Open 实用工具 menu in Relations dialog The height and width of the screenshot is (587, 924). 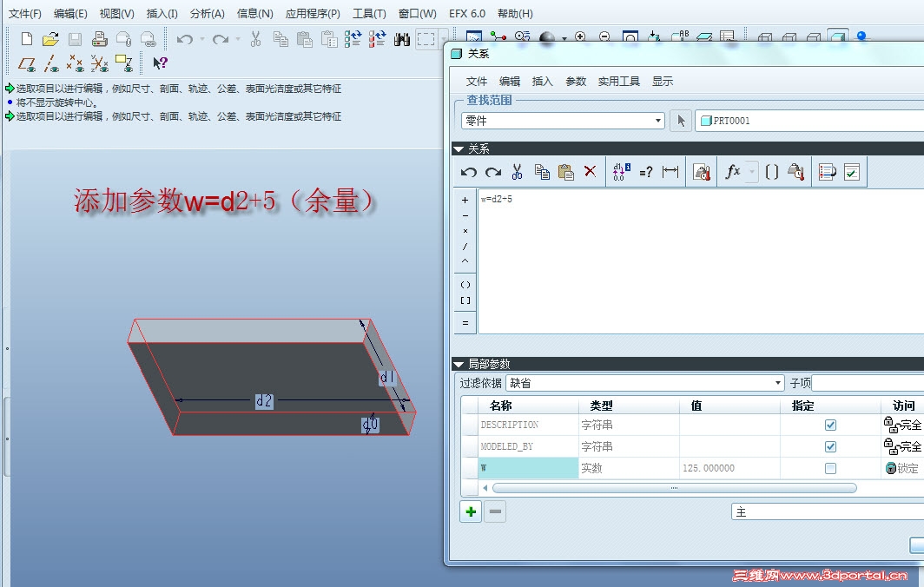click(618, 82)
